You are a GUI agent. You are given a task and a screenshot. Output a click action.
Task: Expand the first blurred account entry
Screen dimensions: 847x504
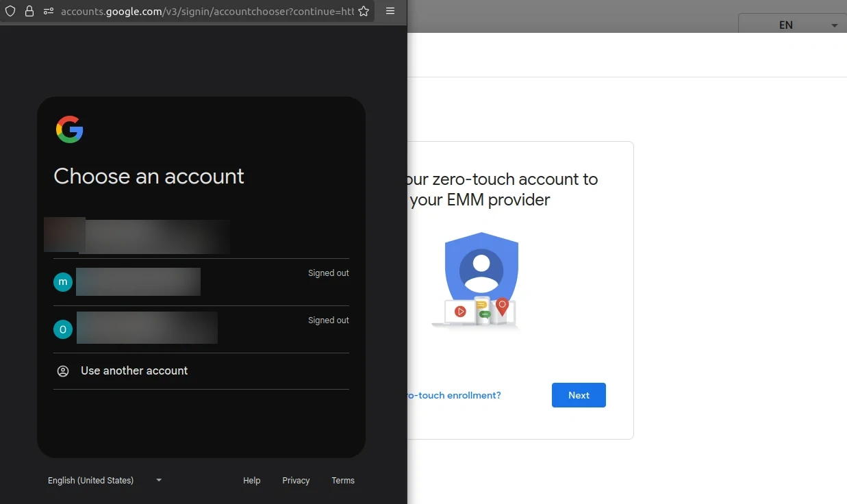point(137,235)
